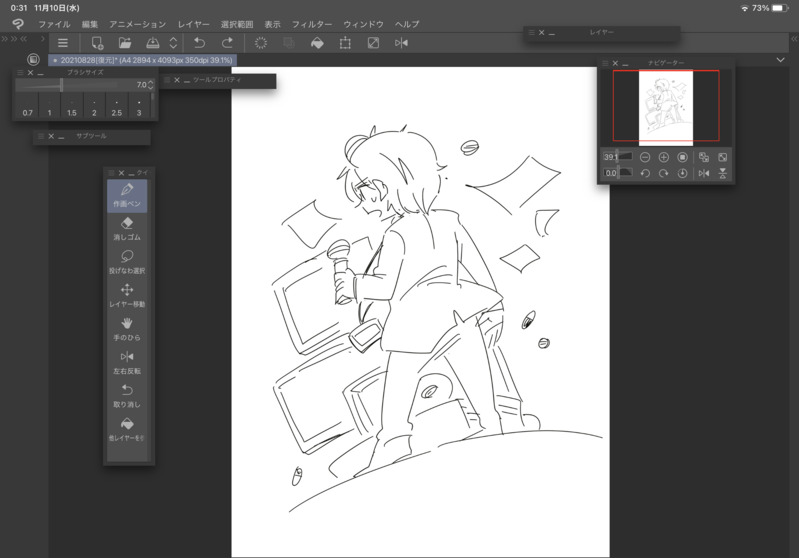Viewport: 799px width, 558px height.
Task: Choose the 投げなわ選択 lasso selection tool
Action: click(x=127, y=261)
